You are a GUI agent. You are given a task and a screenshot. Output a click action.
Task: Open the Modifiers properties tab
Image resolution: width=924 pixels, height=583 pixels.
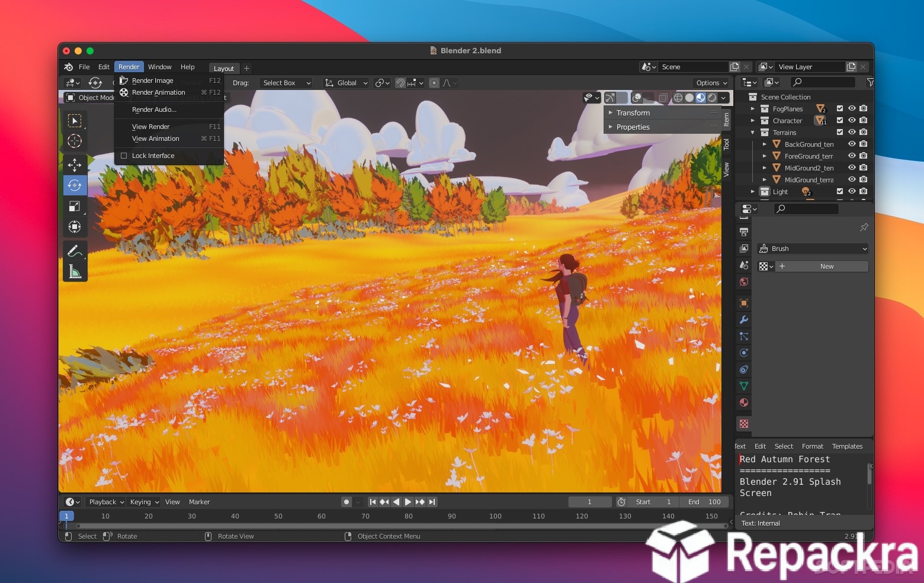(x=744, y=320)
